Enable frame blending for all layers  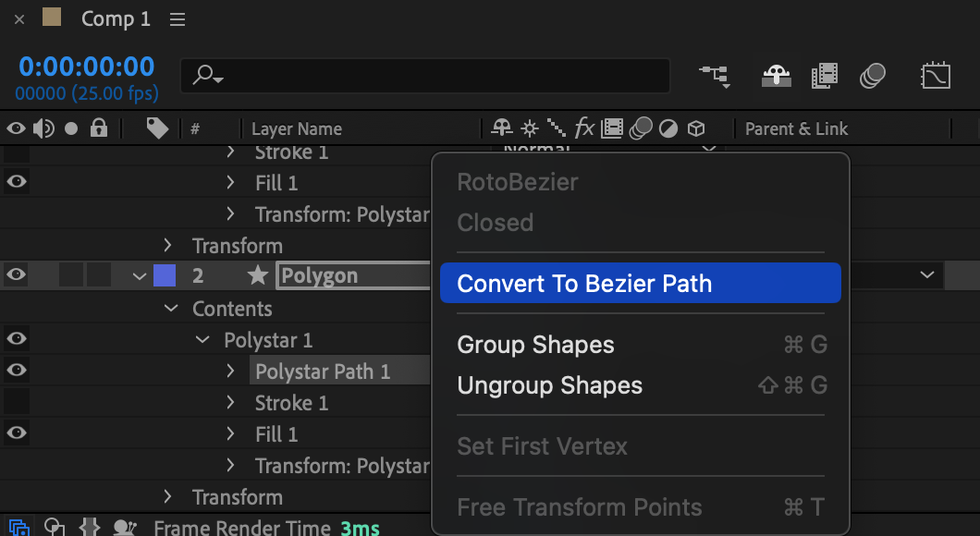coord(825,76)
